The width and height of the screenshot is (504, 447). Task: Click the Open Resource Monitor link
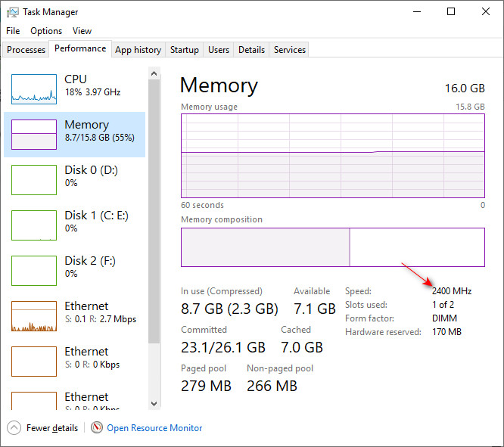point(154,428)
